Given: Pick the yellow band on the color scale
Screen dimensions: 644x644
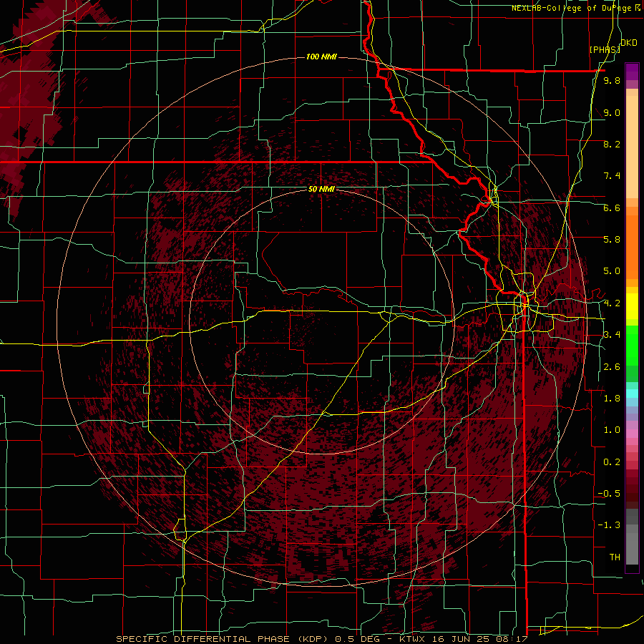Looking at the screenshot, I should [x=632, y=306].
